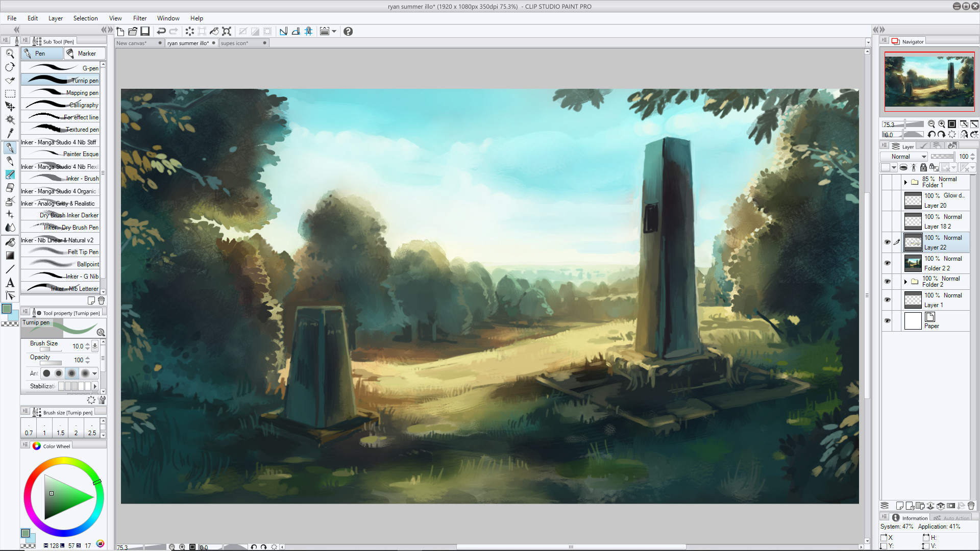Select the Eyedropper tool

click(x=10, y=133)
